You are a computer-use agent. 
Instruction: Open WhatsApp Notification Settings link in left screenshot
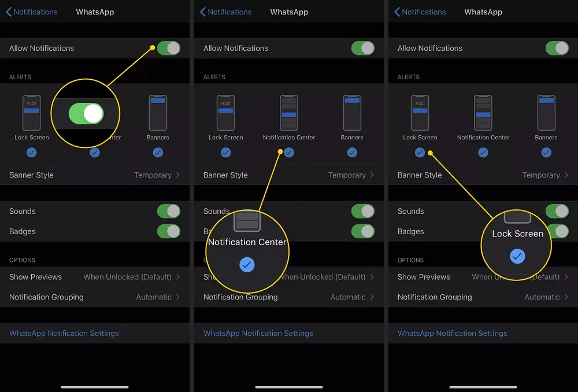click(x=64, y=334)
